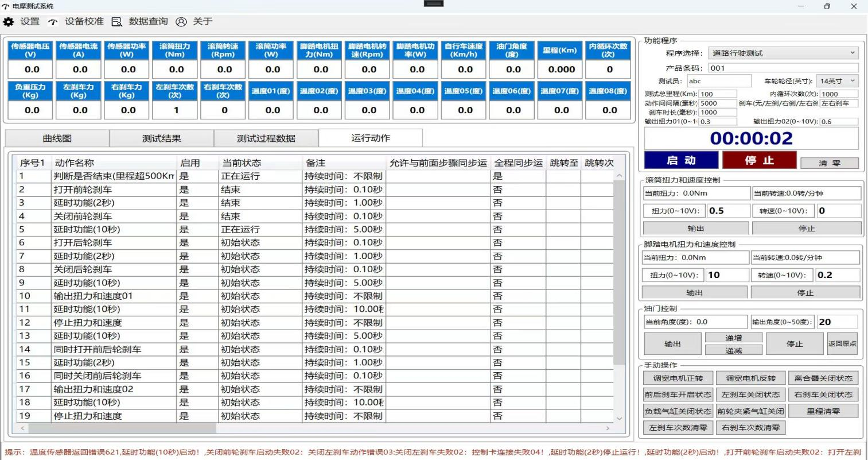Click the 递增 throttle increment button
This screenshot has width=868, height=460.
point(733,338)
